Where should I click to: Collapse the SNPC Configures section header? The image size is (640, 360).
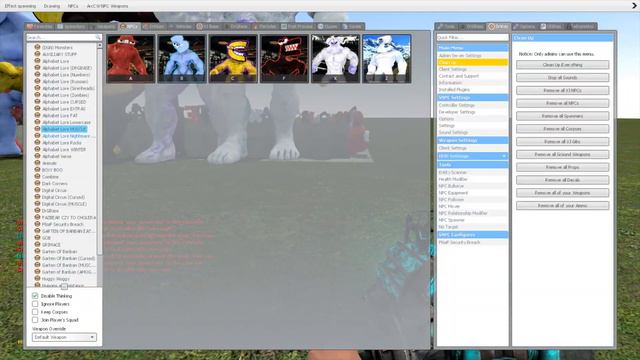(473, 235)
